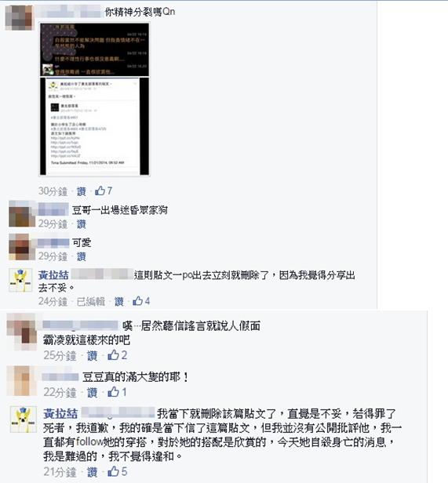The image size is (448, 483).
Task: Click the 30分鐘 timestamp
Action: point(53,191)
